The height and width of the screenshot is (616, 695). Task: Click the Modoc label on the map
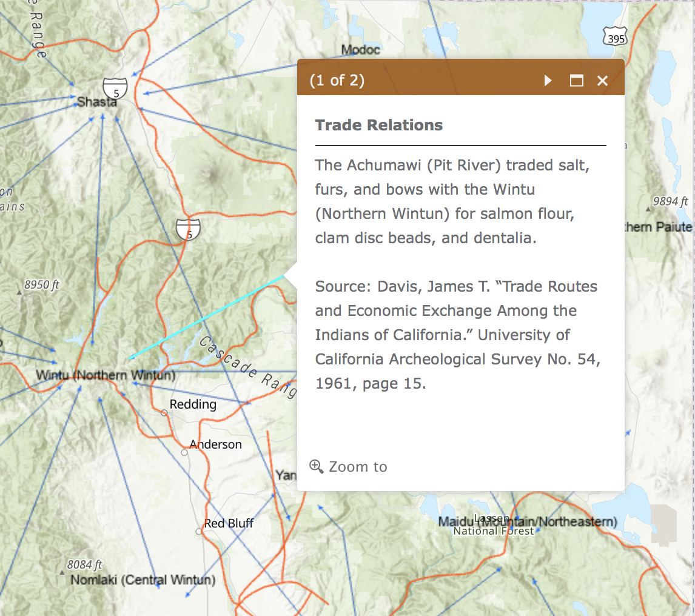(360, 50)
